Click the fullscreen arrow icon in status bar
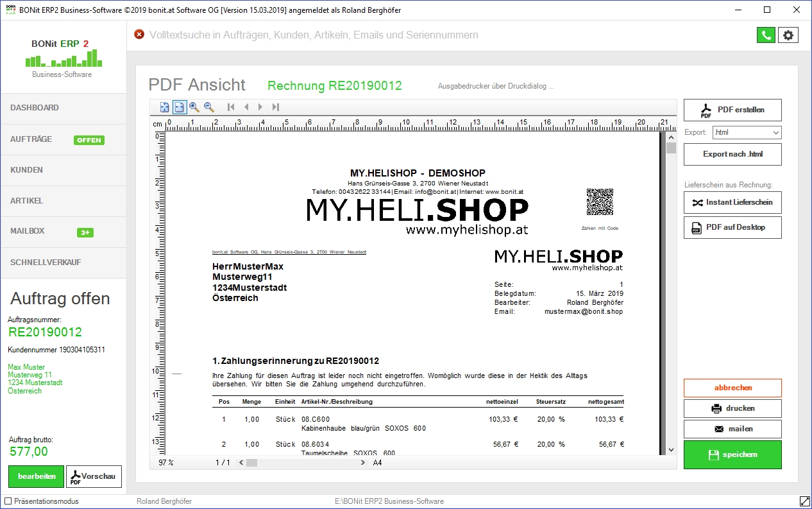812x509 pixels. coord(805,501)
